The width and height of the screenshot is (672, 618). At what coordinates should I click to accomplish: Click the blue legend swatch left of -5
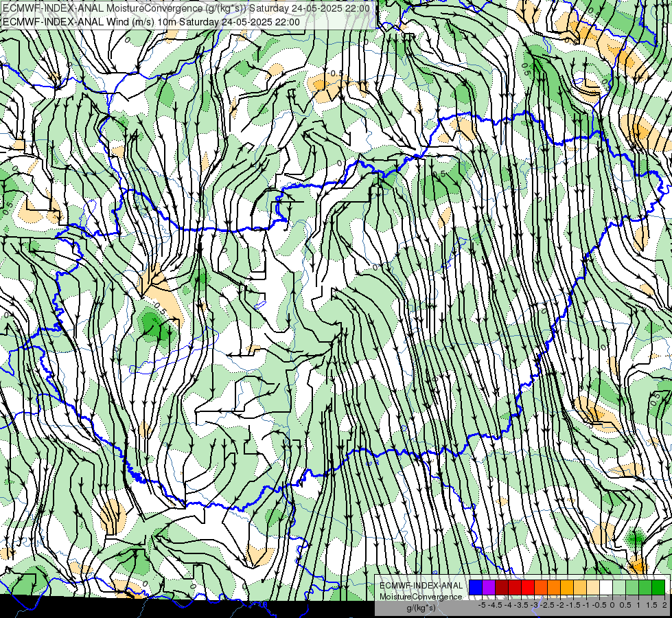point(476,588)
